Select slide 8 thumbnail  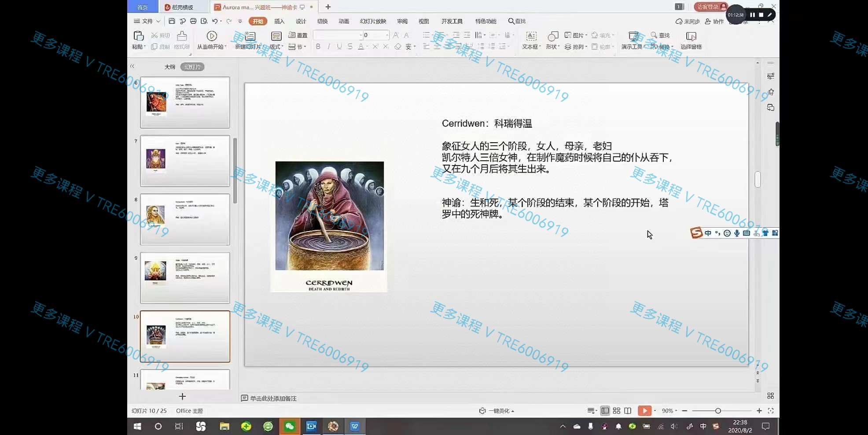[185, 219]
